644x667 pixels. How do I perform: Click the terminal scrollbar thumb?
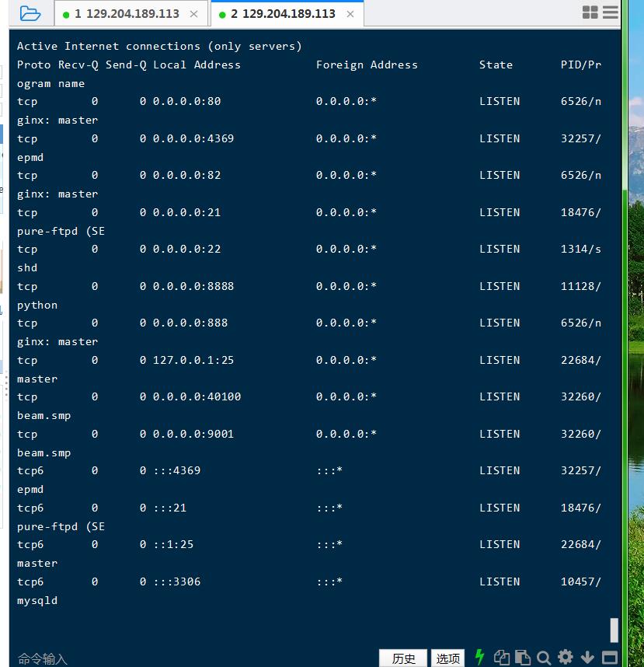click(614, 630)
